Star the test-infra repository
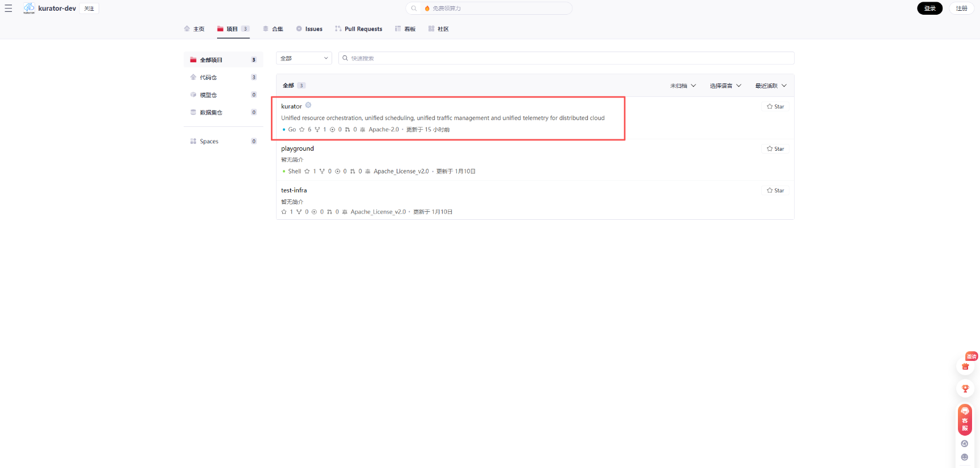 (775, 190)
